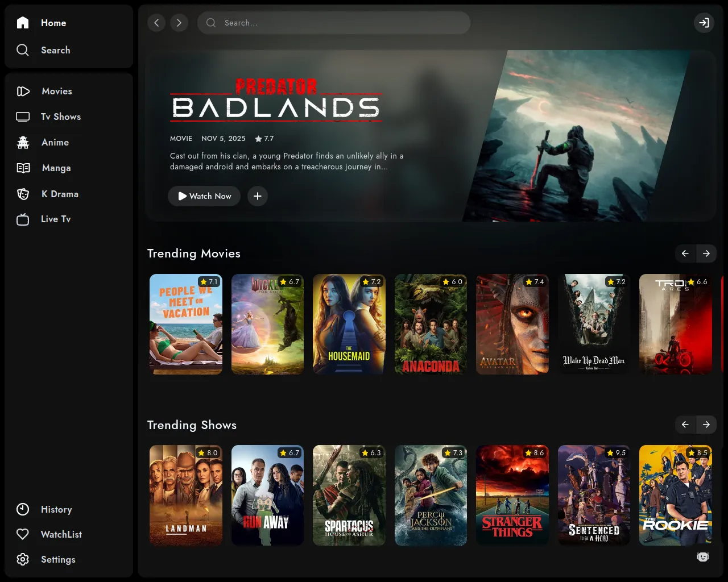This screenshot has width=728, height=582.
Task: Advance Trending Movies with the right arrow
Action: point(706,253)
